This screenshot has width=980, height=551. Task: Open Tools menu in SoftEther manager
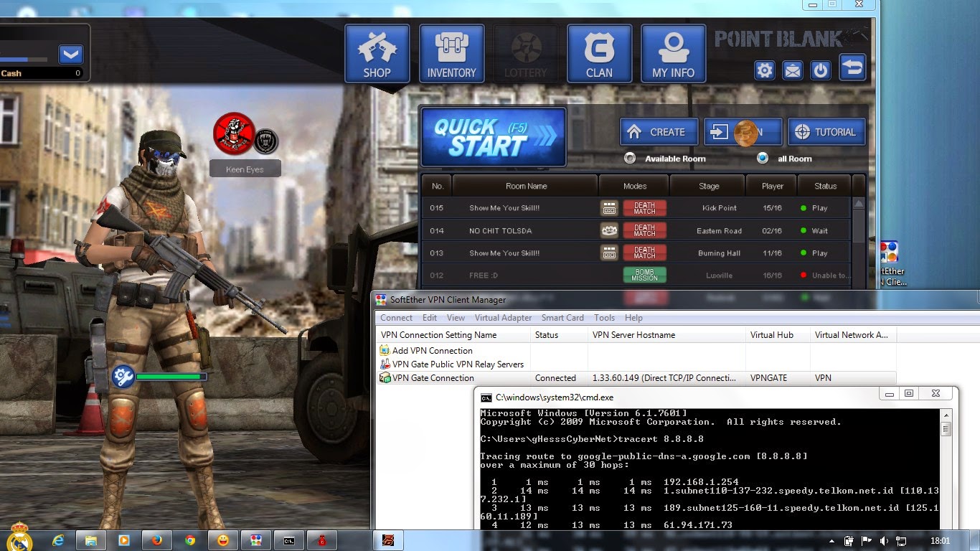click(604, 318)
